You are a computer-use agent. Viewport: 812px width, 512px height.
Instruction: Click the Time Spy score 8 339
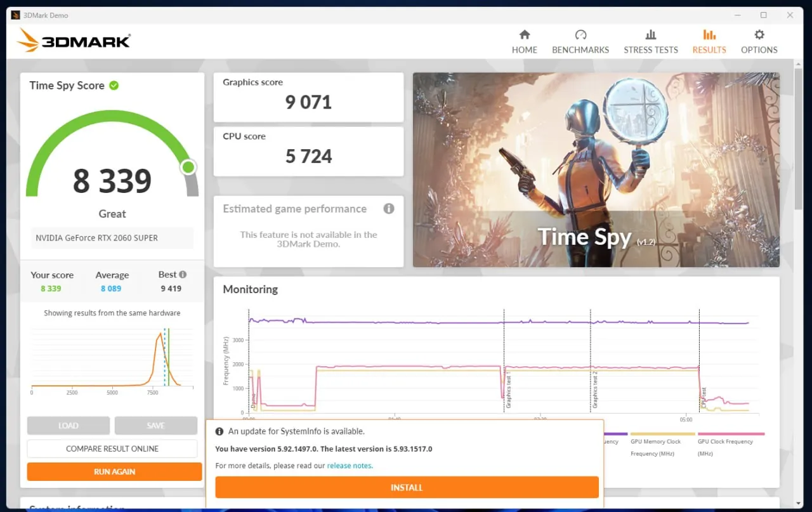pos(112,181)
